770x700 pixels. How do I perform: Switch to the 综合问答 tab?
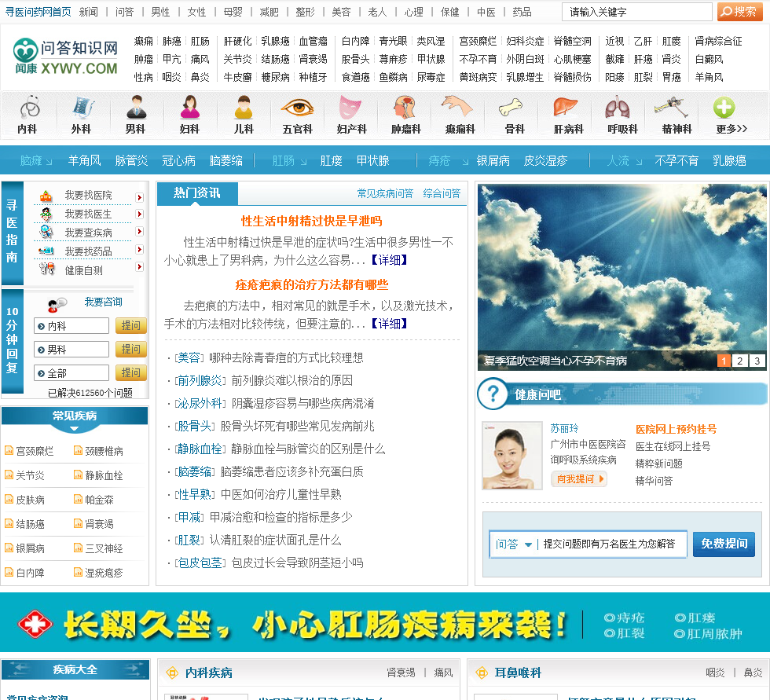442,193
